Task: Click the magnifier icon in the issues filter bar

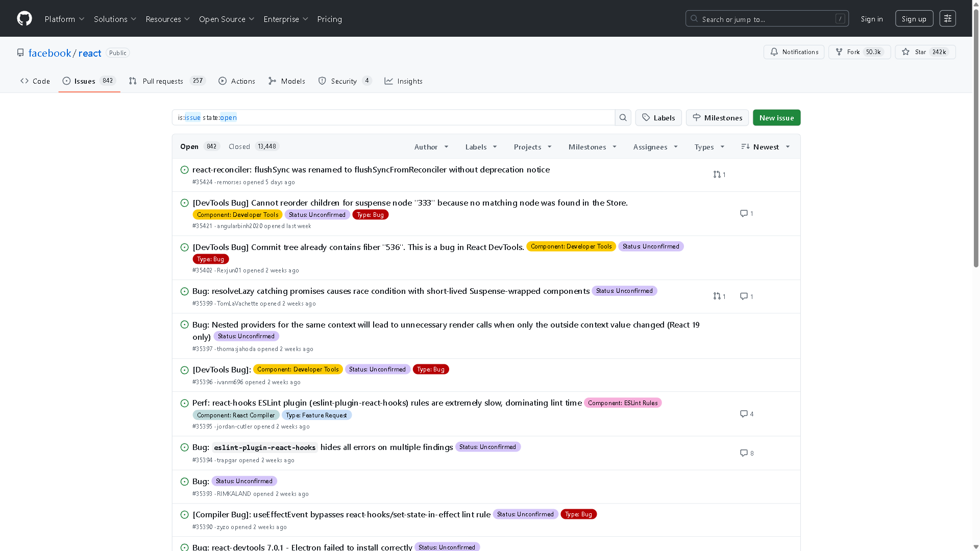Action: pyautogui.click(x=623, y=117)
